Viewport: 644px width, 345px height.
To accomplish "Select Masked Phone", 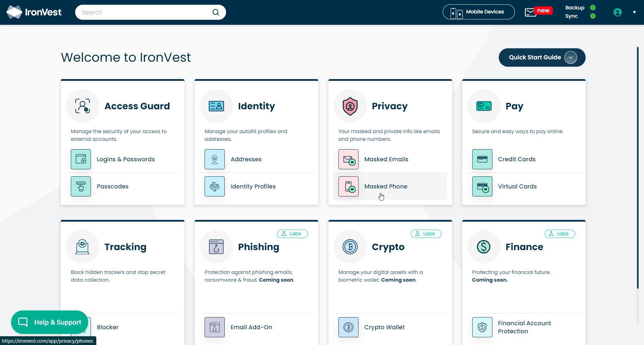I will pyautogui.click(x=390, y=186).
